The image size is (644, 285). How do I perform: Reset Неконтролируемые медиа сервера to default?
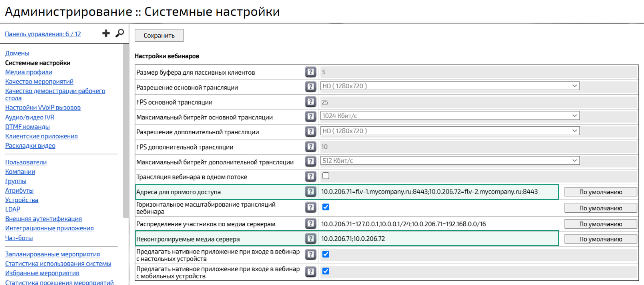(x=600, y=239)
